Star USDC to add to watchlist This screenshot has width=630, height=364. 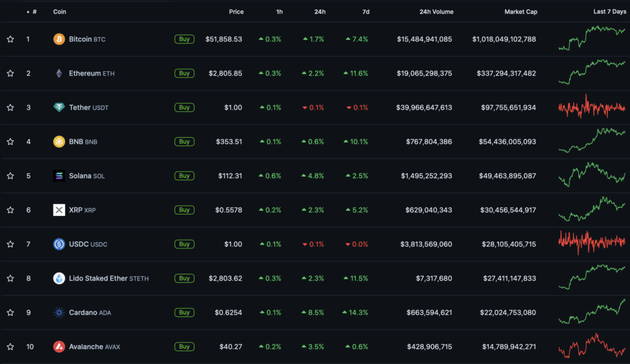point(10,244)
